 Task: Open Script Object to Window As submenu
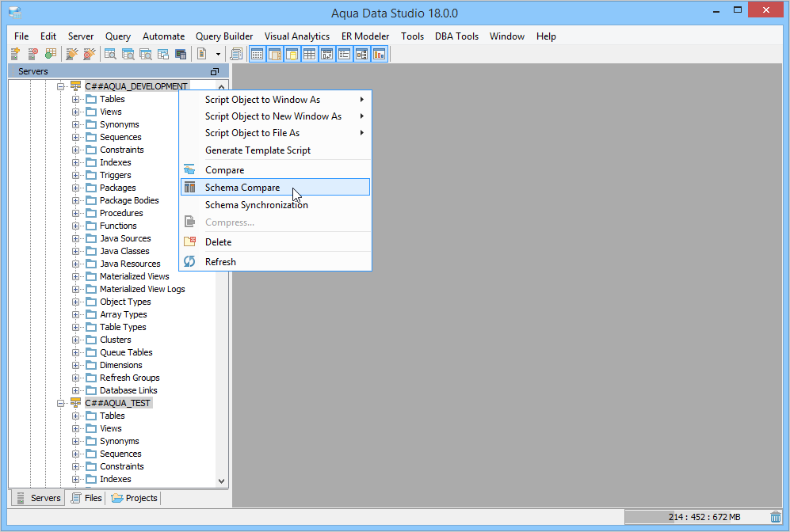276,100
